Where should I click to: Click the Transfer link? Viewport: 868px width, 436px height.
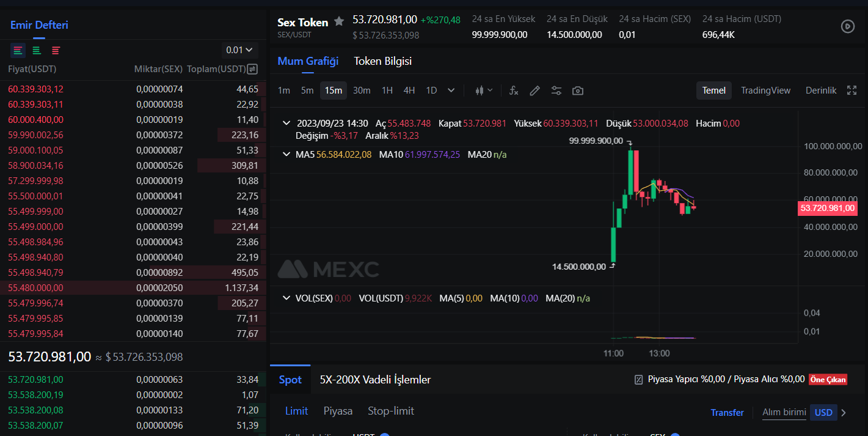coord(727,413)
